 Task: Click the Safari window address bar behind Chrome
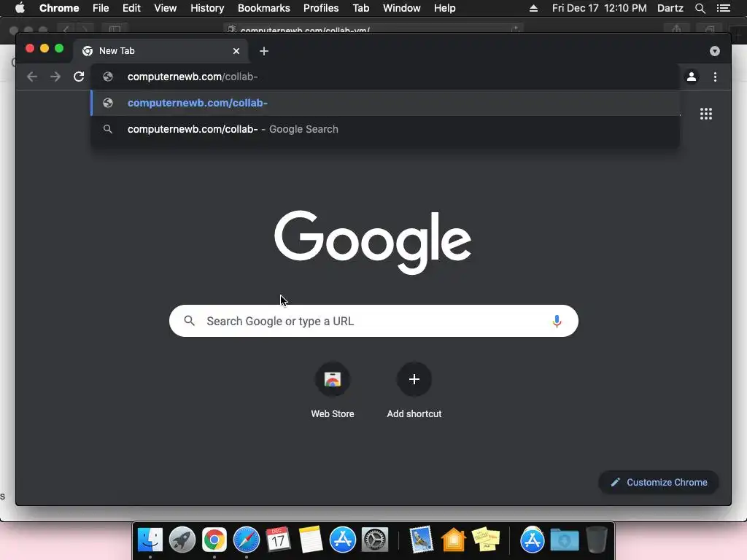tap(373, 29)
